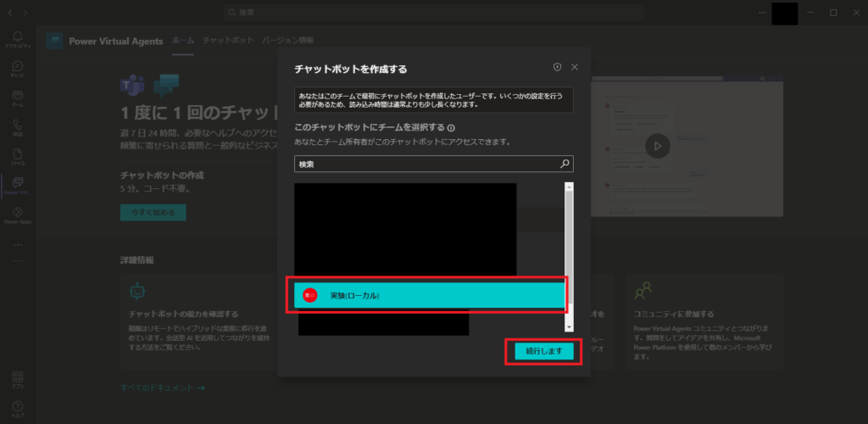
Task: Go back with the left arrow
Action: pos(10,12)
